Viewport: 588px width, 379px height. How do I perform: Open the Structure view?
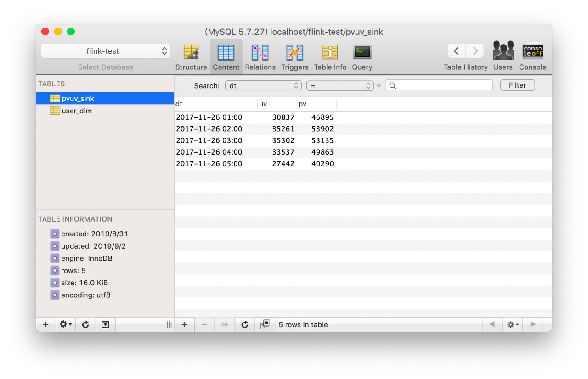191,57
